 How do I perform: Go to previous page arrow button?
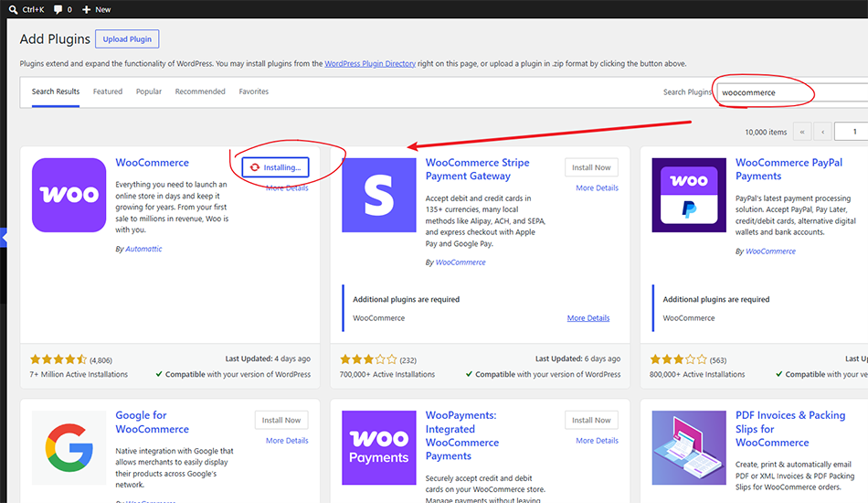tap(823, 132)
